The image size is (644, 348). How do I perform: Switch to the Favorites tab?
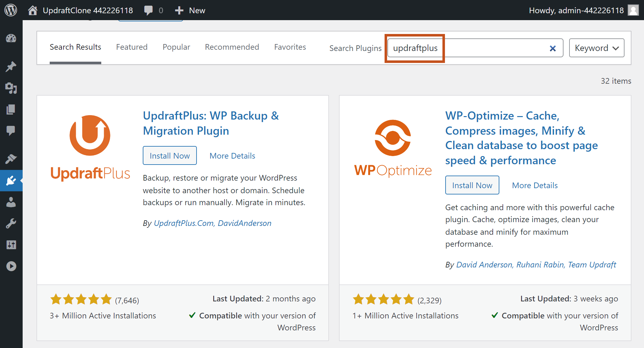point(290,47)
